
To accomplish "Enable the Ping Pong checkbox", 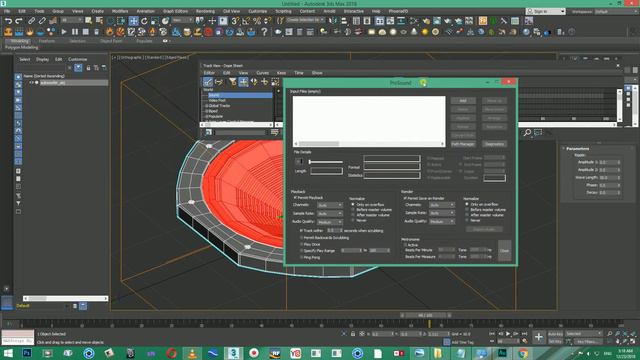I will [x=302, y=258].
